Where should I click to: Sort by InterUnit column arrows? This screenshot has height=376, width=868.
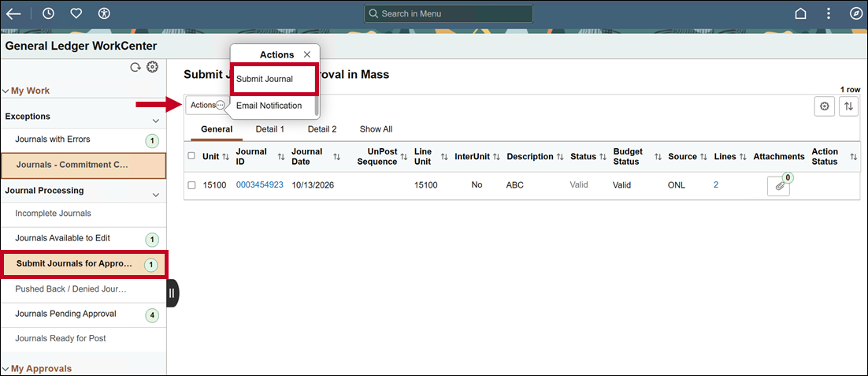pyautogui.click(x=496, y=157)
